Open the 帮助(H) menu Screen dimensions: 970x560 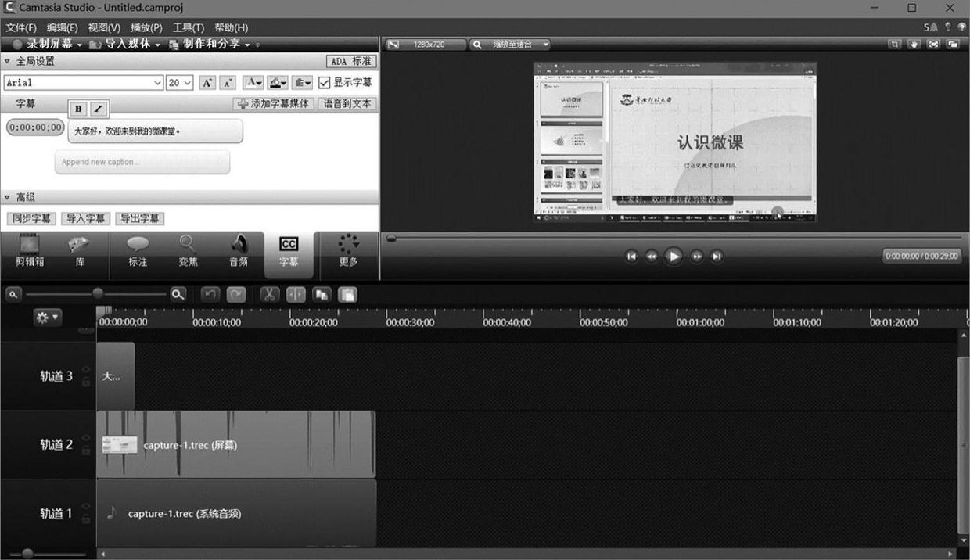point(231,27)
